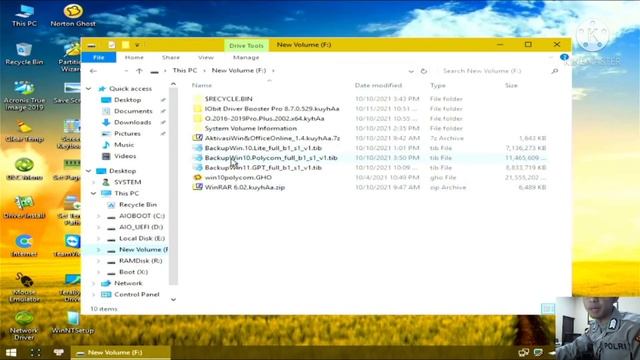Collapse the This PC tree node
640x360 pixels.
93,193
